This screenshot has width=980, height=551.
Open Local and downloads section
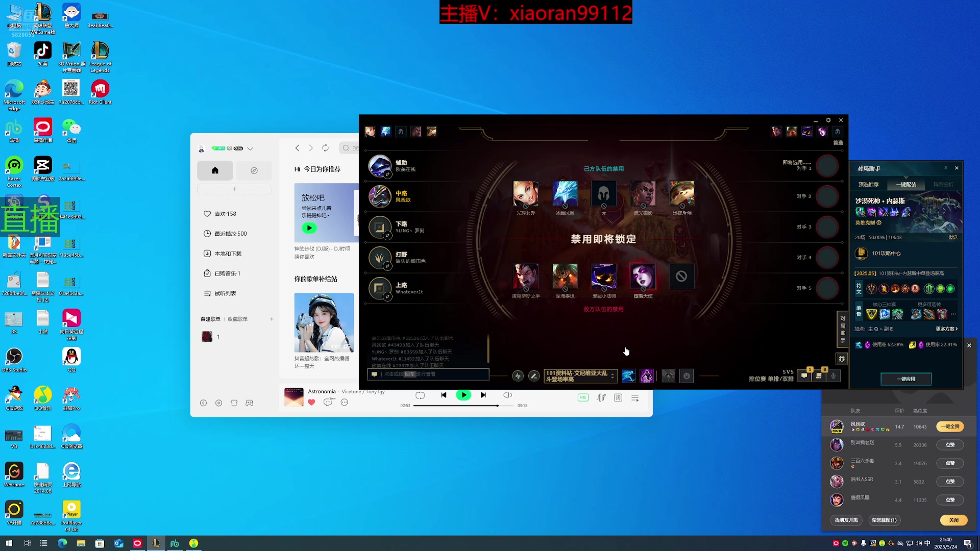point(223,254)
